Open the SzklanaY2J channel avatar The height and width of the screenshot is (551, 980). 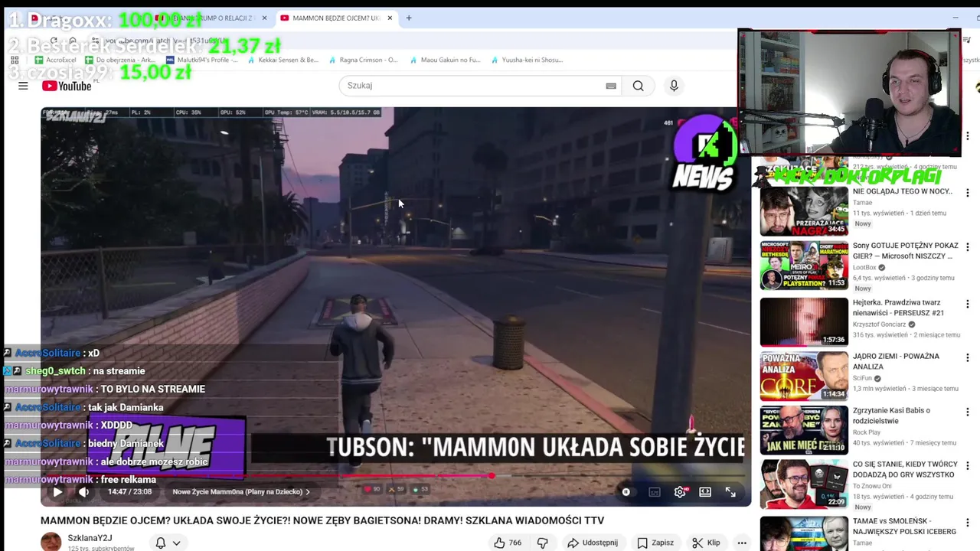(51, 542)
